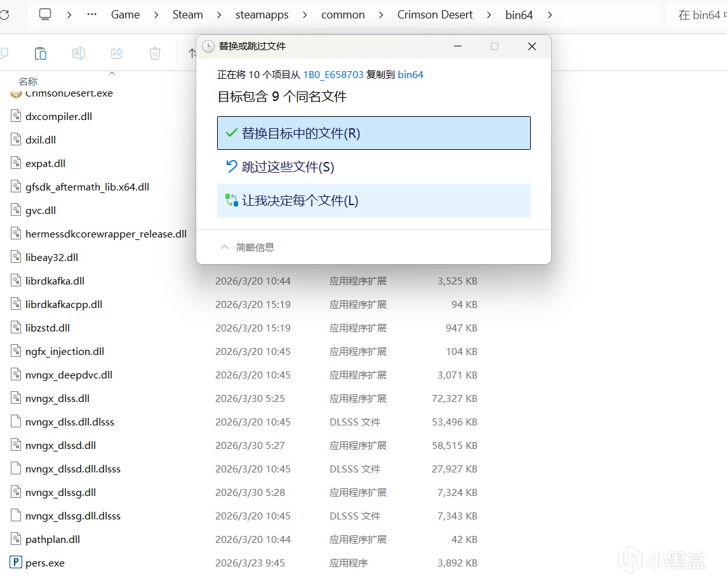Click source link 1B0_E658703 in dialog

click(333, 75)
